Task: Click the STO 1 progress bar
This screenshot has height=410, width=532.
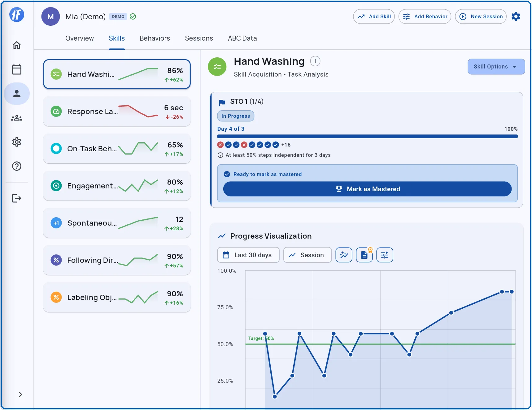Action: [367, 136]
